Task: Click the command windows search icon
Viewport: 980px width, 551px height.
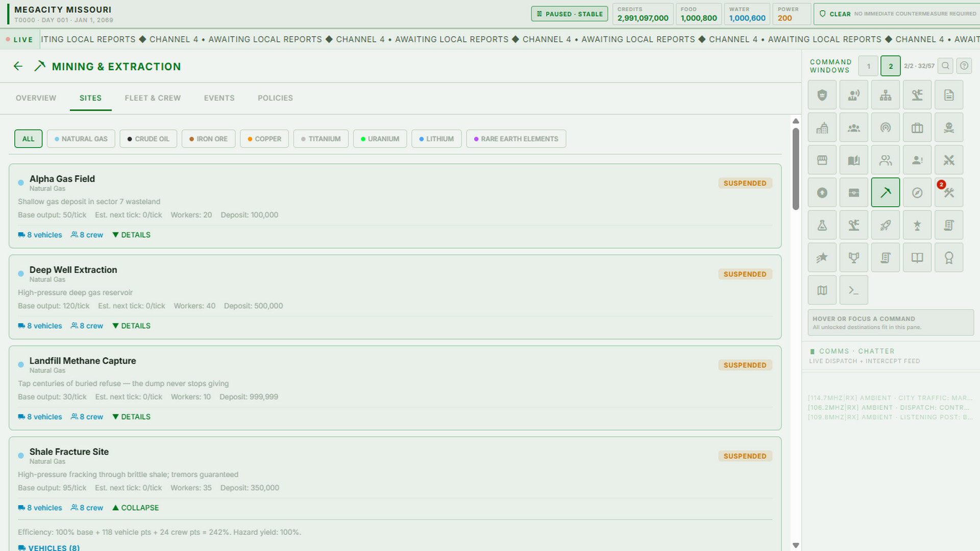Action: click(945, 66)
